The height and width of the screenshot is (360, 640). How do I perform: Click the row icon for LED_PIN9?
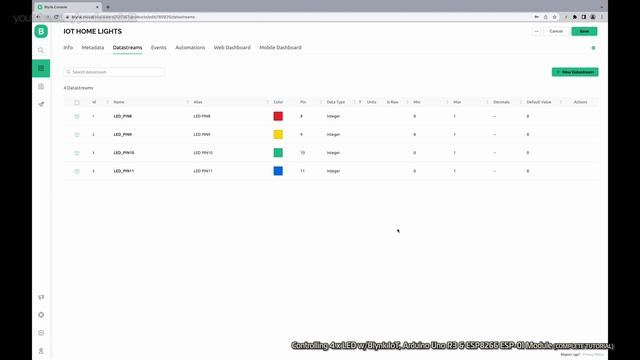[x=77, y=134]
